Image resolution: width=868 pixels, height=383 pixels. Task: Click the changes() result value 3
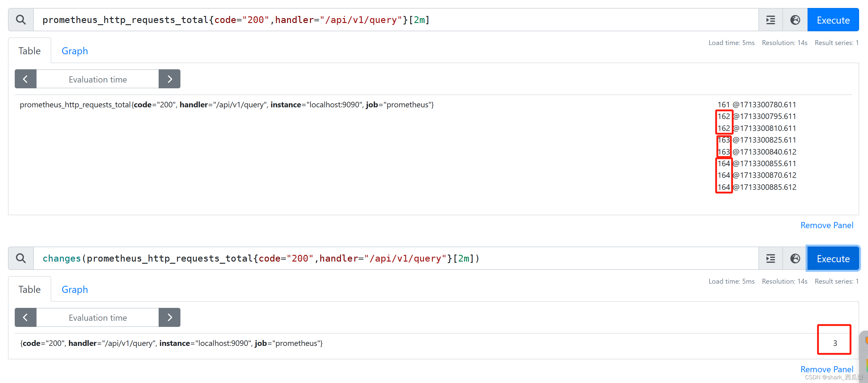[835, 343]
